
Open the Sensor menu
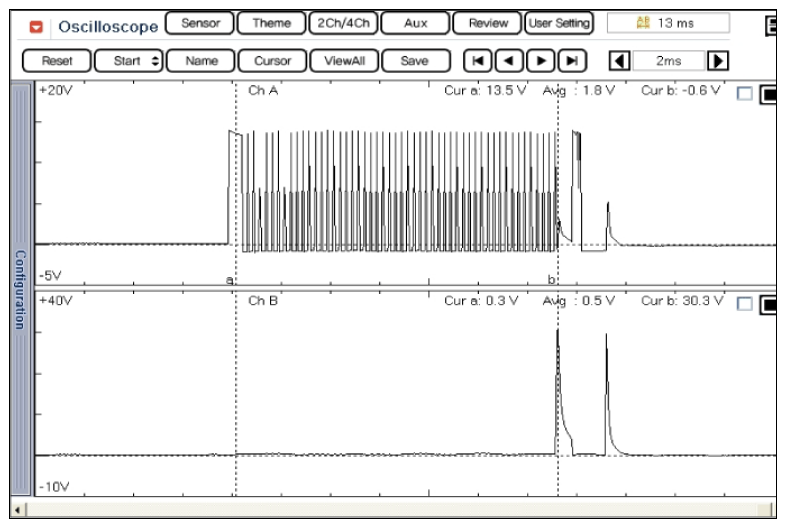[200, 23]
